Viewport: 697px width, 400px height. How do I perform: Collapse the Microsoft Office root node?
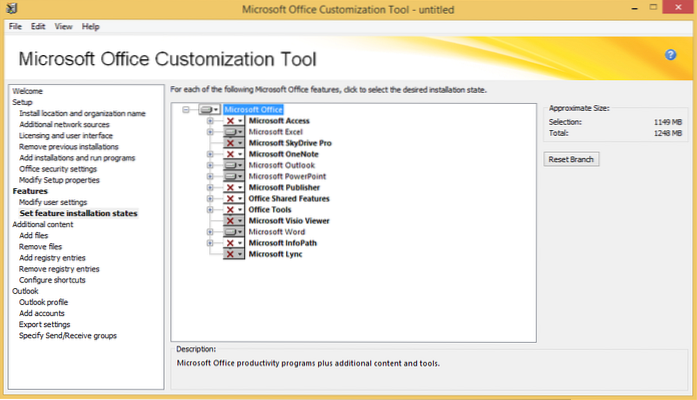coord(187,110)
